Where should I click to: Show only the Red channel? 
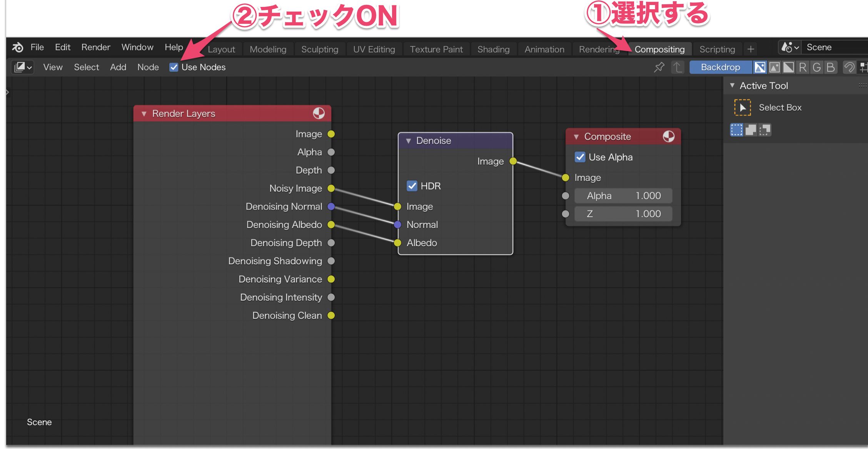click(x=803, y=67)
